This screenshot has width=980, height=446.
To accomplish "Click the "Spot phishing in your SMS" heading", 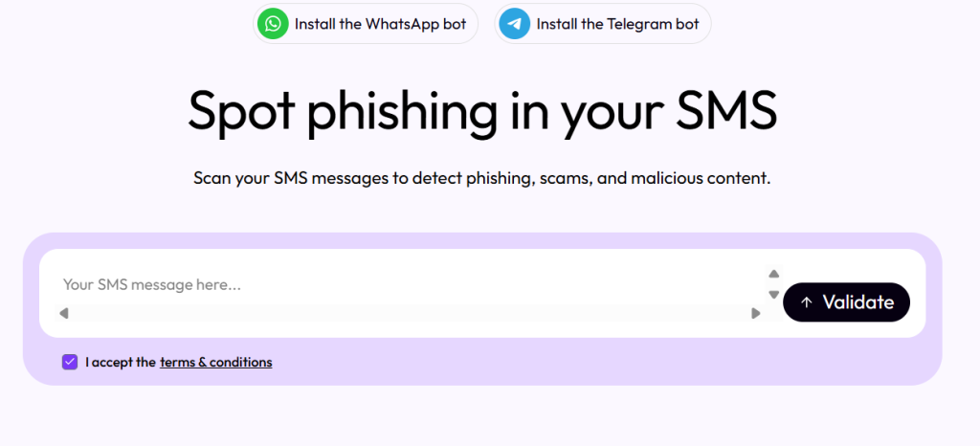I will click(x=481, y=112).
